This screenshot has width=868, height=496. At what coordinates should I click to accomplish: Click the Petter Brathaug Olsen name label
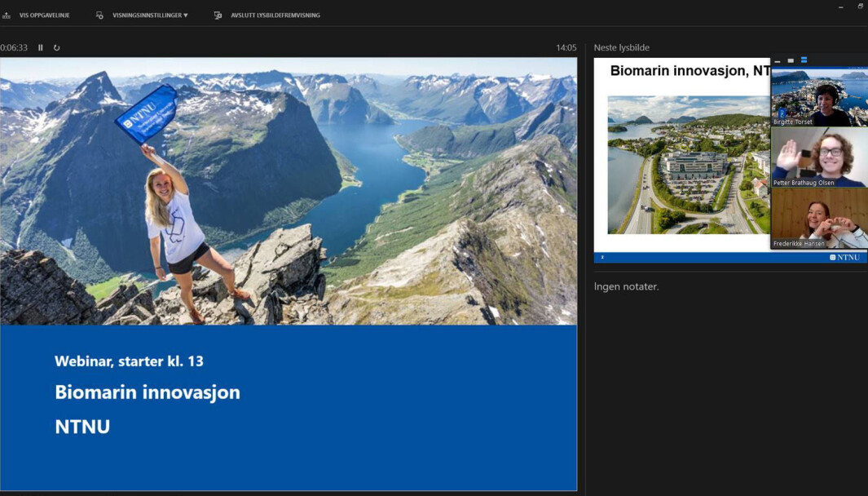click(804, 182)
